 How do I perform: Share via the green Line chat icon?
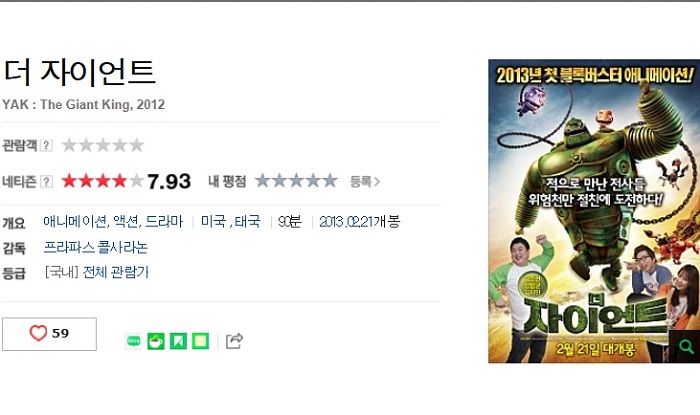tap(133, 341)
